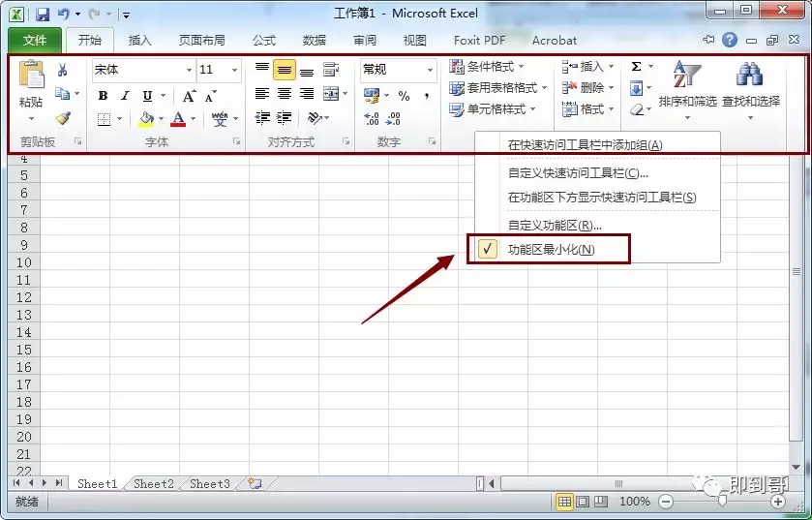Increase indent
The width and height of the screenshot is (812, 520).
(284, 118)
